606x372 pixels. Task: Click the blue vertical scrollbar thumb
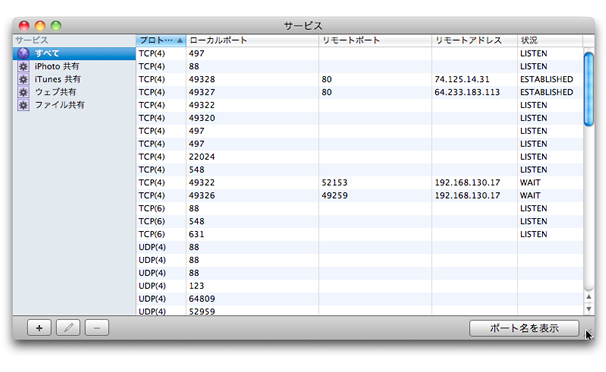click(589, 89)
